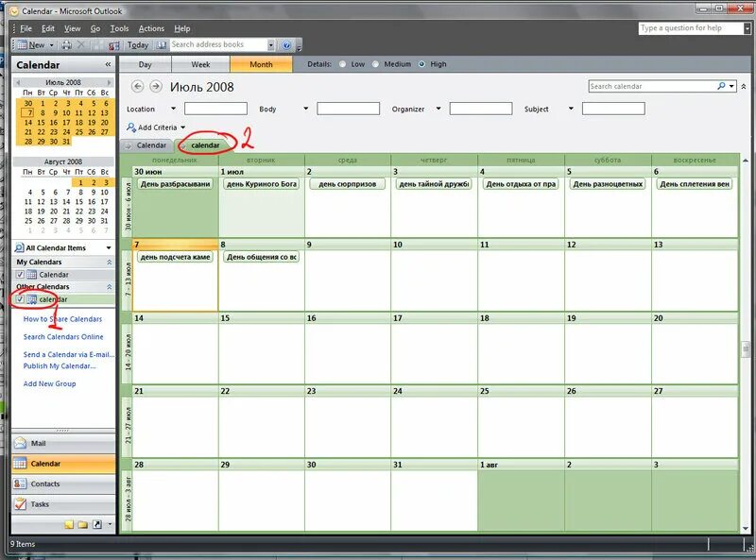Go to previous month with back arrow

(137, 86)
